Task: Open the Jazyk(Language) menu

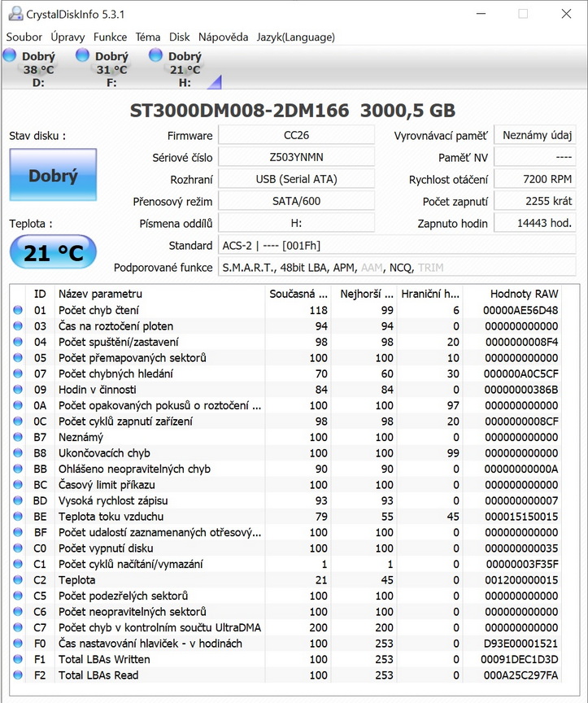Action: coord(295,37)
